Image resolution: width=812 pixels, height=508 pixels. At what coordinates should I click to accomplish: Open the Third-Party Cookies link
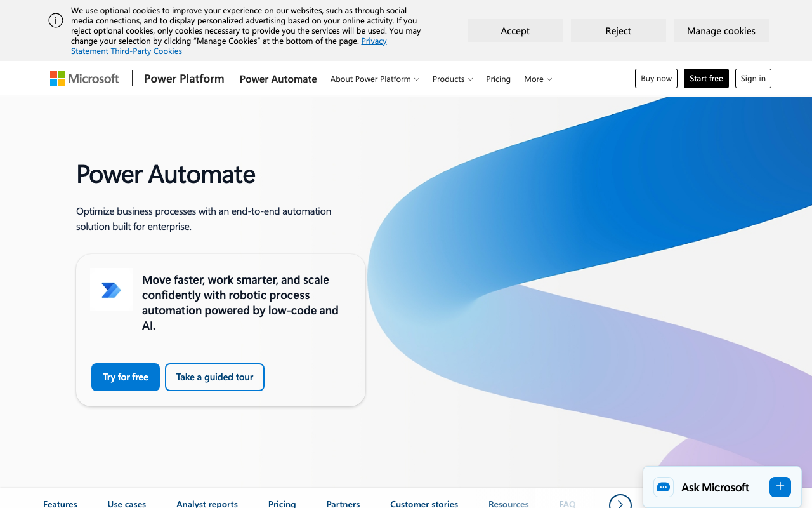[147, 51]
